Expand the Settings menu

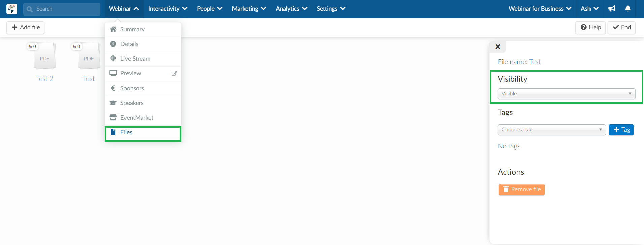[x=331, y=9]
